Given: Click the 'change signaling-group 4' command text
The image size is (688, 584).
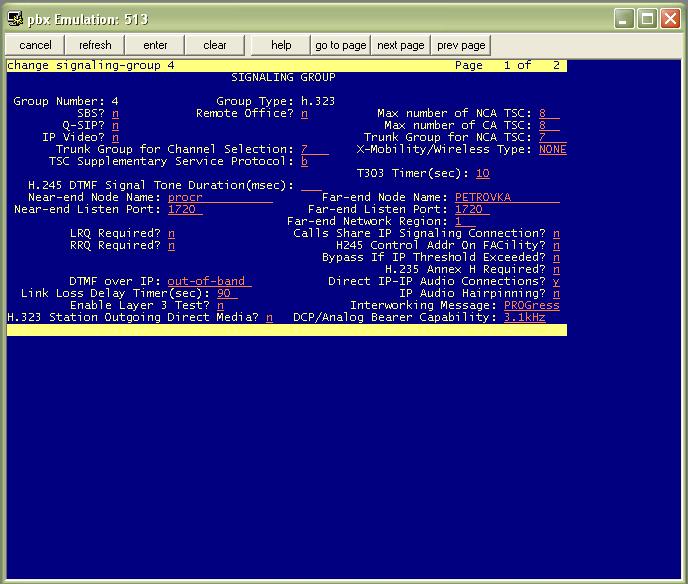Looking at the screenshot, I should click(91, 65).
